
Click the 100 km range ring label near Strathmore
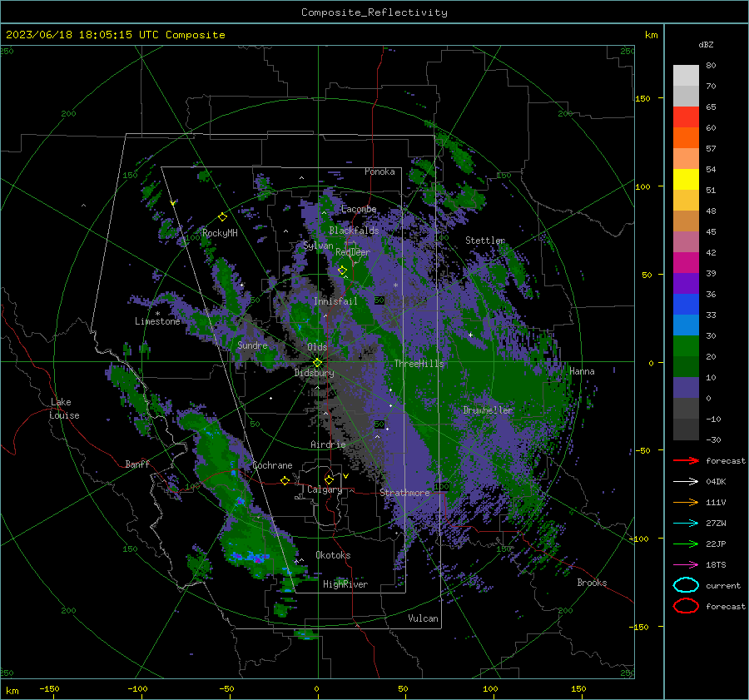point(441,486)
